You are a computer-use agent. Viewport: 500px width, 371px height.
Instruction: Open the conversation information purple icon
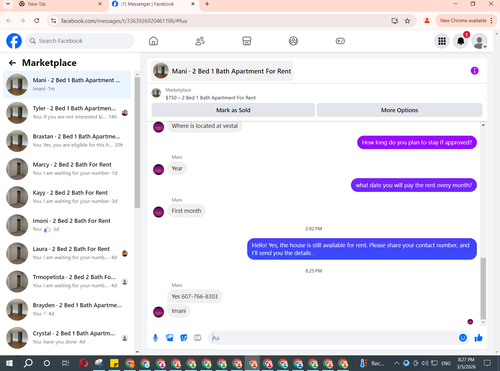pos(474,71)
